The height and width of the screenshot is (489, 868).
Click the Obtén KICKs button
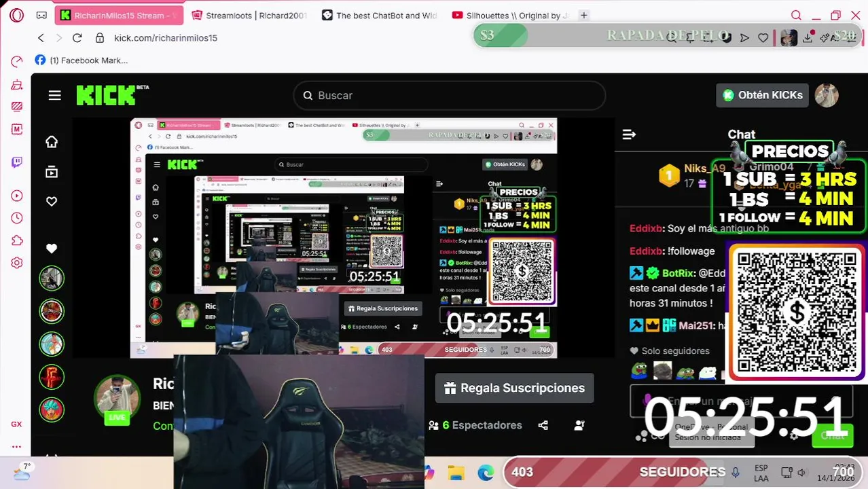762,95
